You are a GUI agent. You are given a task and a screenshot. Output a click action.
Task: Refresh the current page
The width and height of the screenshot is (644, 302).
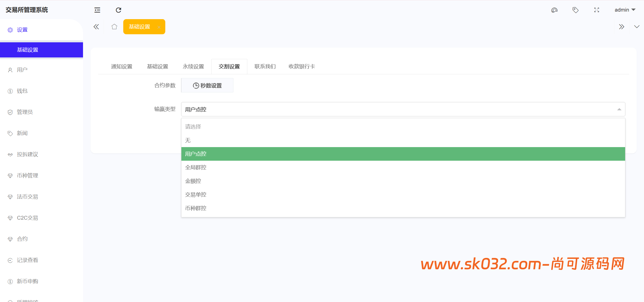click(x=118, y=10)
